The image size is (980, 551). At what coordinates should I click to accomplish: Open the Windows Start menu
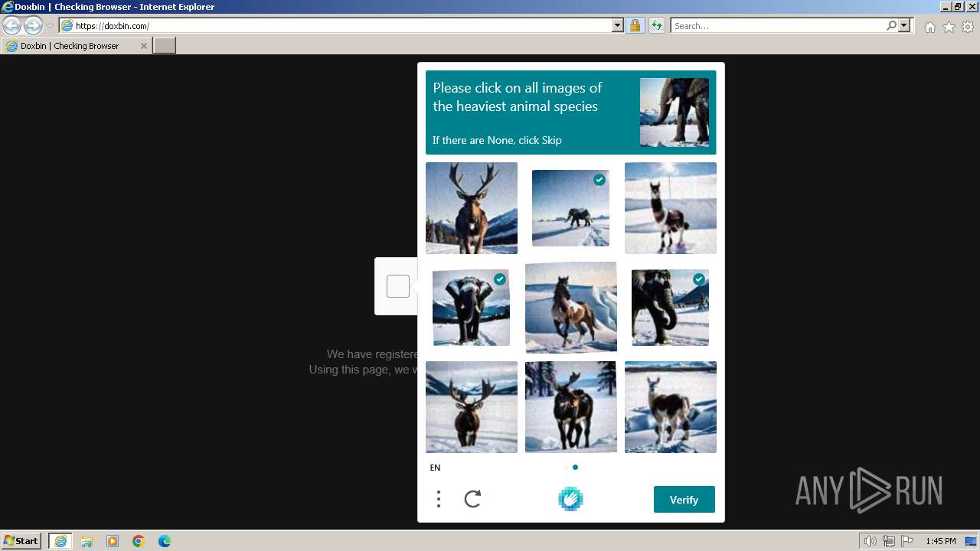tap(21, 541)
